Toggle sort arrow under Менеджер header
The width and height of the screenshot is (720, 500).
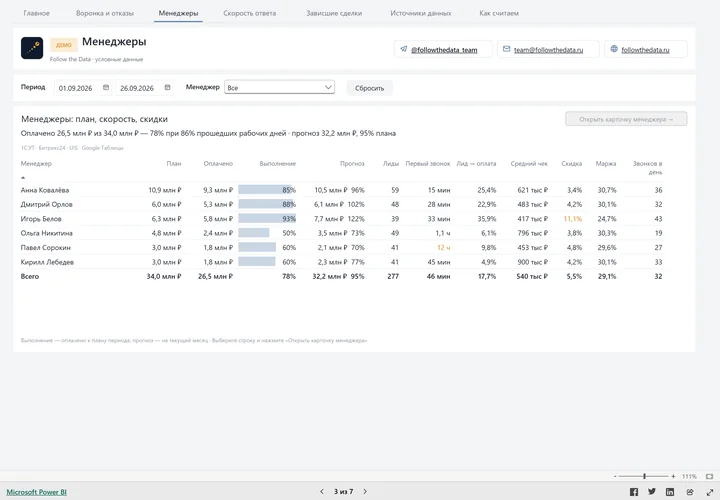tap(23, 177)
